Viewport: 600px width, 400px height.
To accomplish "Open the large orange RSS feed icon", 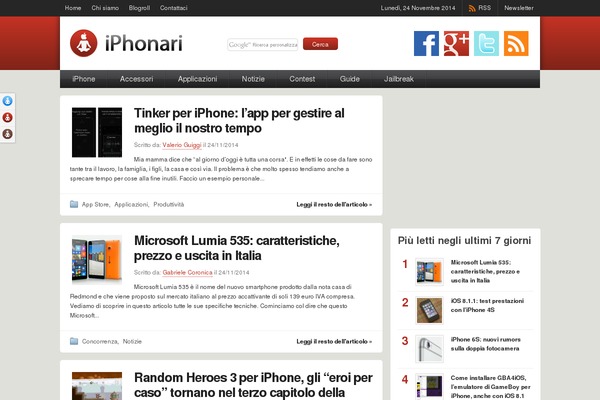I will 516,43.
